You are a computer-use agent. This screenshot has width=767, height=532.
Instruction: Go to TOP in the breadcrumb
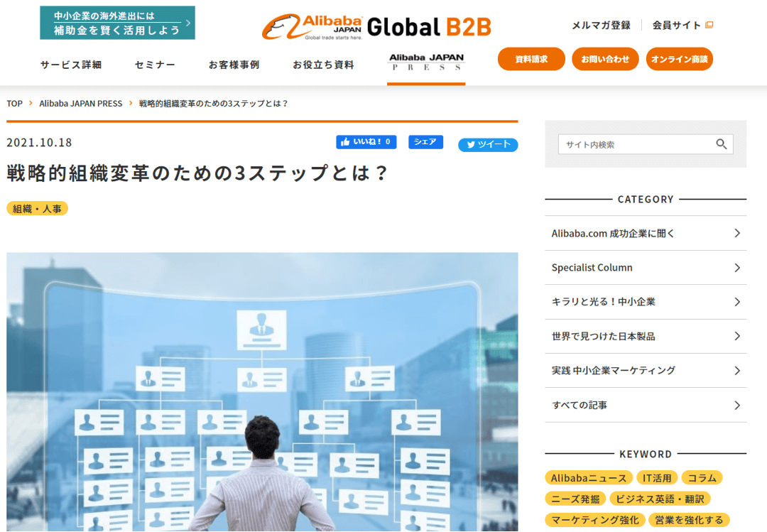[14, 104]
